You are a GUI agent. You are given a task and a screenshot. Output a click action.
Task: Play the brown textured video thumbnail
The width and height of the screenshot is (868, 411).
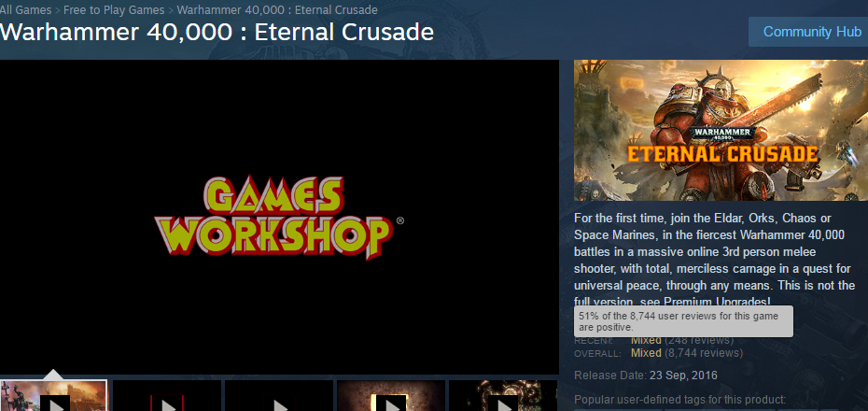click(391, 395)
